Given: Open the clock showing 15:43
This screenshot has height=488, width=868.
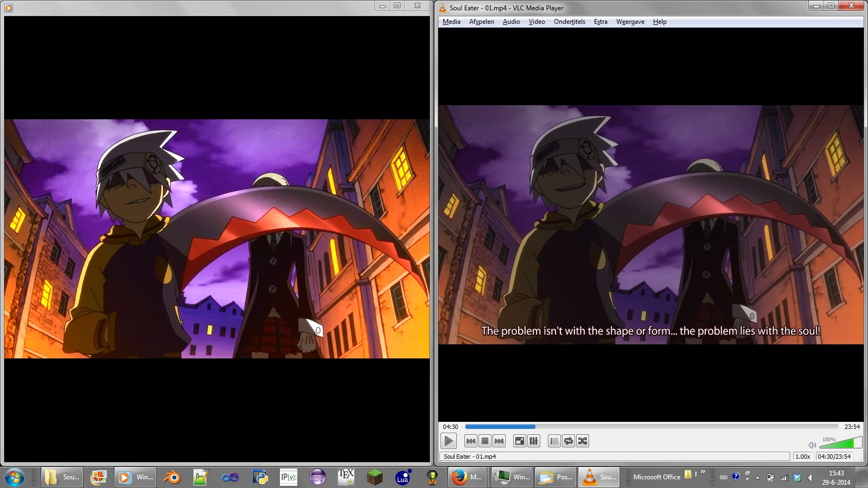Looking at the screenshot, I should pos(836,477).
